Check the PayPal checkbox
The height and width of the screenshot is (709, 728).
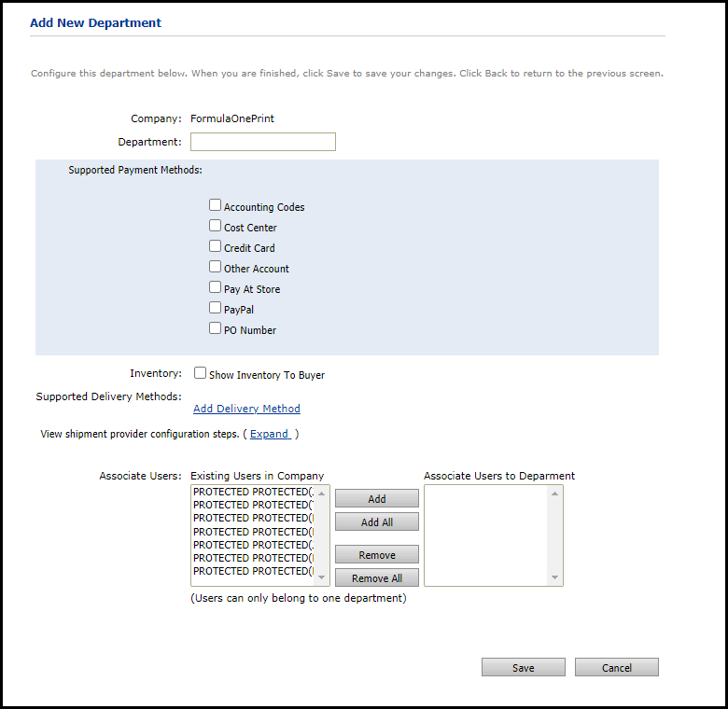tap(216, 308)
